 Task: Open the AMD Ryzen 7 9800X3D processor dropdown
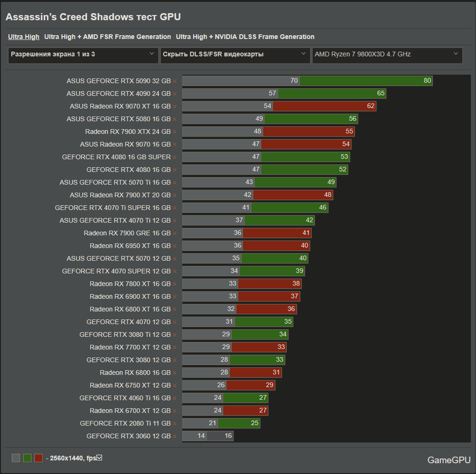pyautogui.click(x=387, y=55)
